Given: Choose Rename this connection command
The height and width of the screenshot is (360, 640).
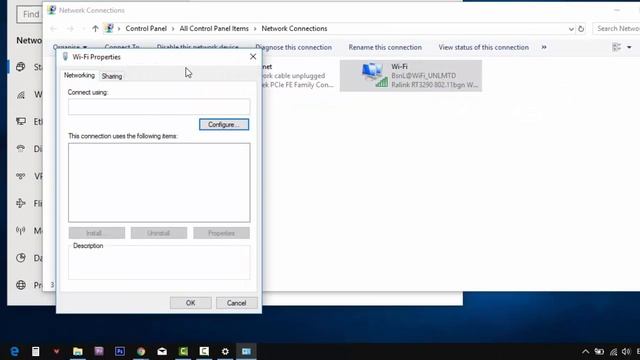Looking at the screenshot, I should point(385,47).
